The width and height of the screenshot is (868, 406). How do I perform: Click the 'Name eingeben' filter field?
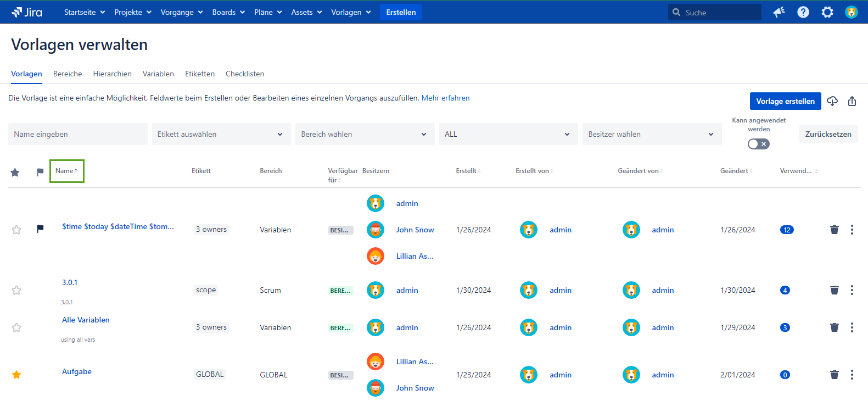77,134
